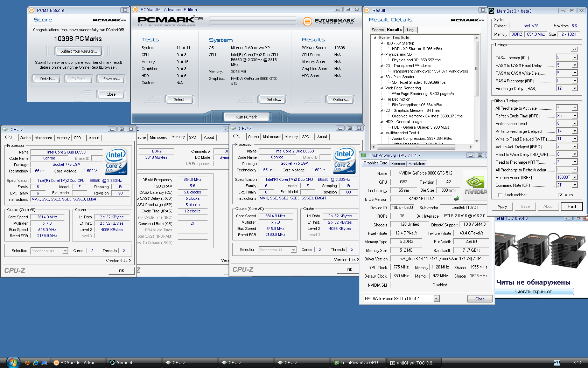Open Precharge Delay (tRAS) dropdown

(x=575, y=88)
